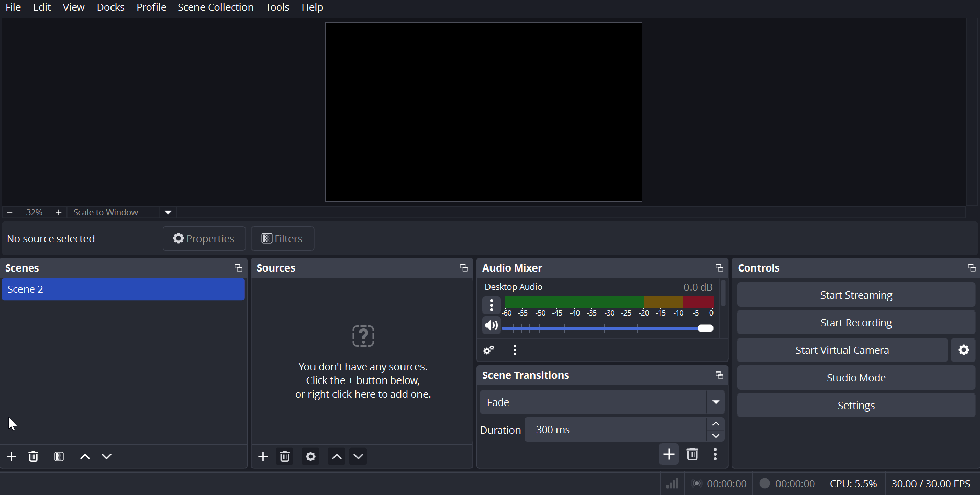Add a new scene with plus icon
The image size is (980, 495).
pyautogui.click(x=11, y=457)
